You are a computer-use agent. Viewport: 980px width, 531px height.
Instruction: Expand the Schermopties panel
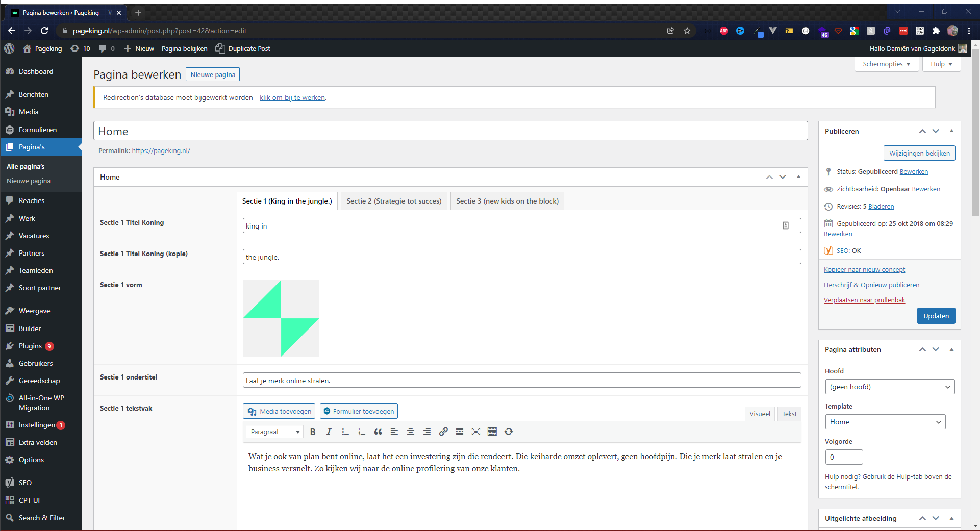[x=887, y=64]
